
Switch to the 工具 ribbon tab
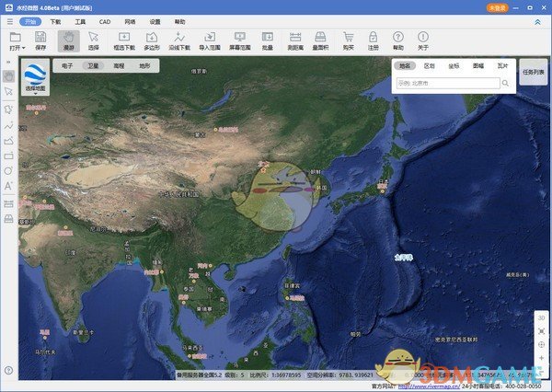(x=80, y=22)
